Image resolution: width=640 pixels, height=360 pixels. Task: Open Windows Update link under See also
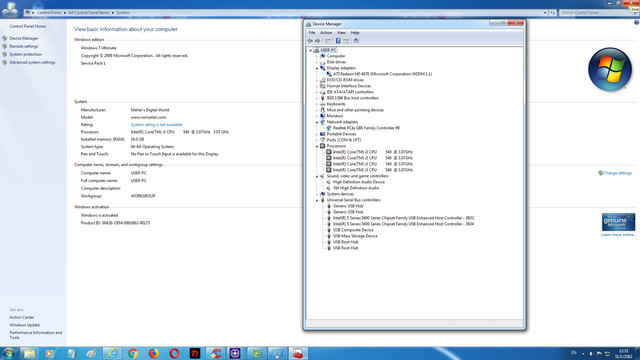pyautogui.click(x=24, y=325)
